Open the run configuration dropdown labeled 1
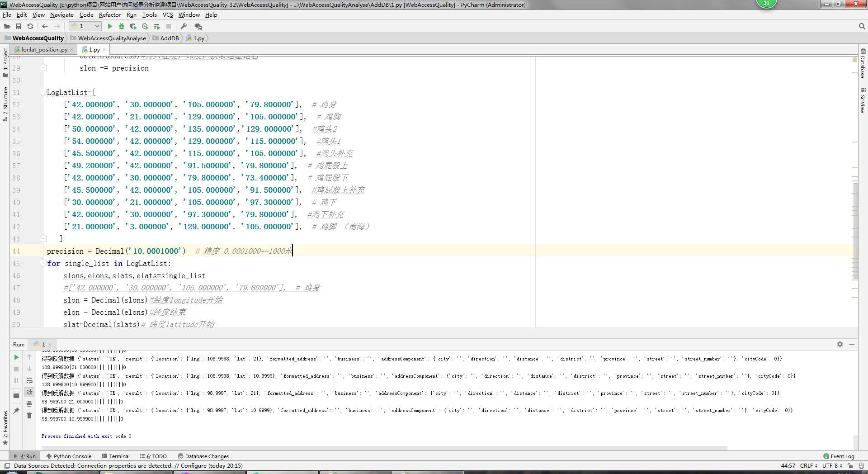 pyautogui.click(x=85, y=26)
